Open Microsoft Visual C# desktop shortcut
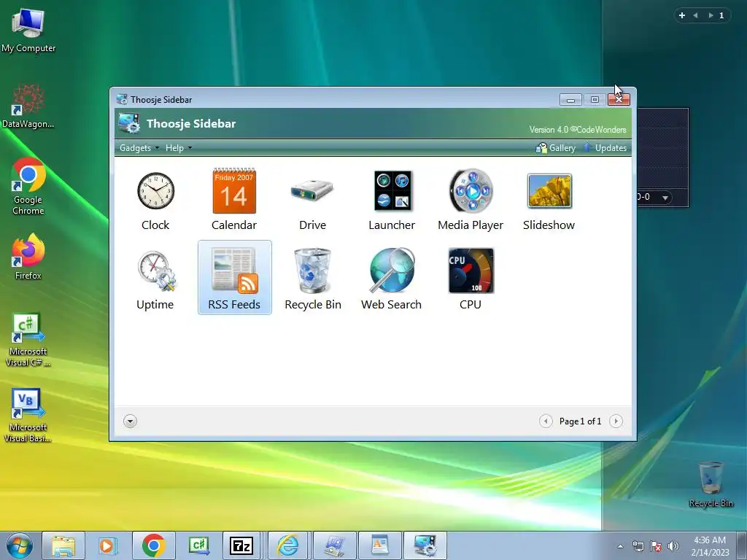747x560 pixels. [28, 340]
